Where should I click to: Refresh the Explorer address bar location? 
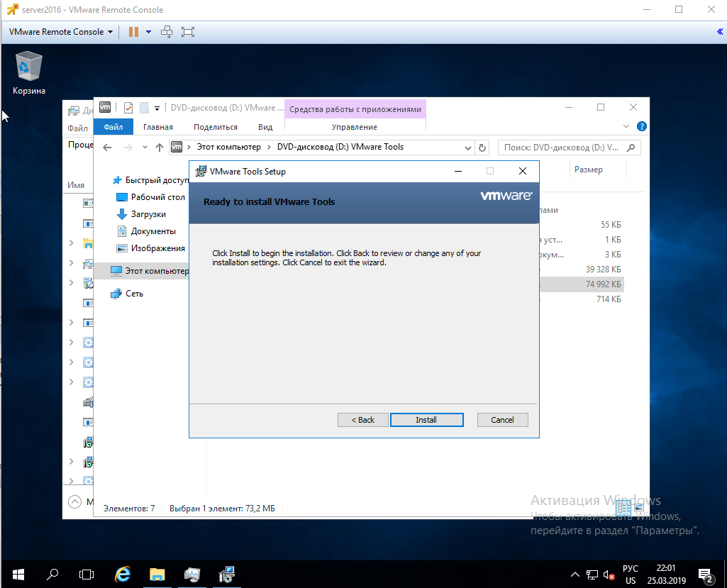tap(483, 148)
